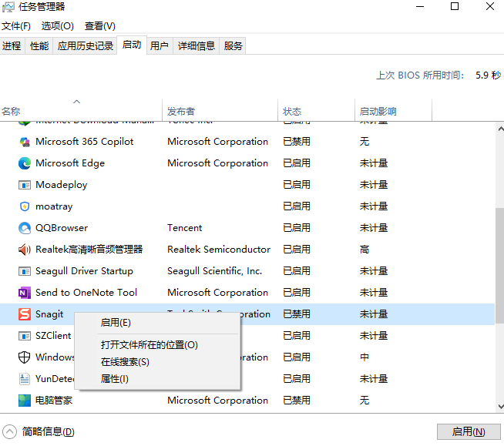Switch to the 应用历史记录 tab
Image resolution: width=504 pixels, height=446 pixels.
[x=86, y=45]
